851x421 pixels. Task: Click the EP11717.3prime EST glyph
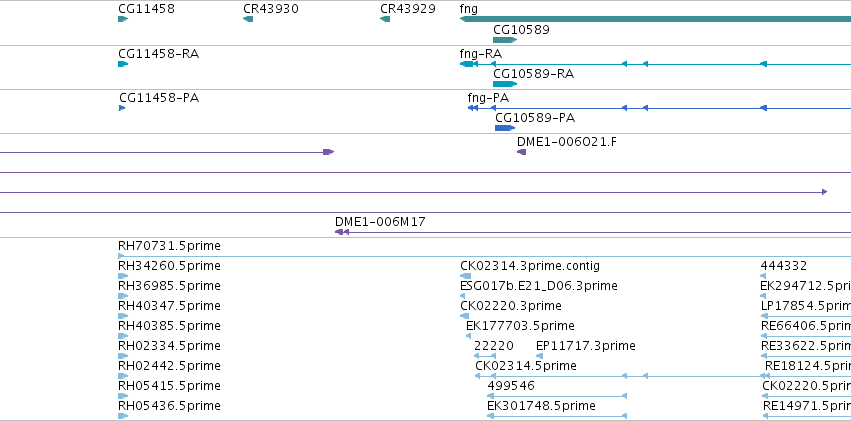click(539, 356)
